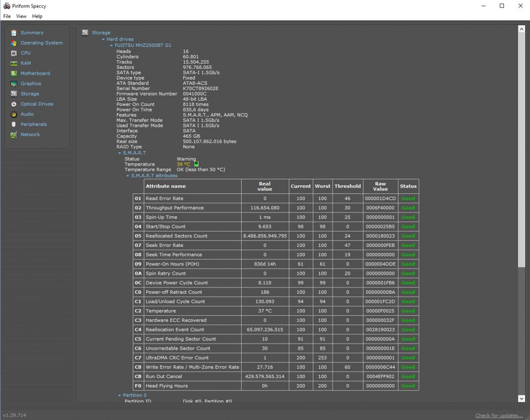Click the Storage drive icon in sidebar
Screen dimensions: 530x420
[x=14, y=94]
